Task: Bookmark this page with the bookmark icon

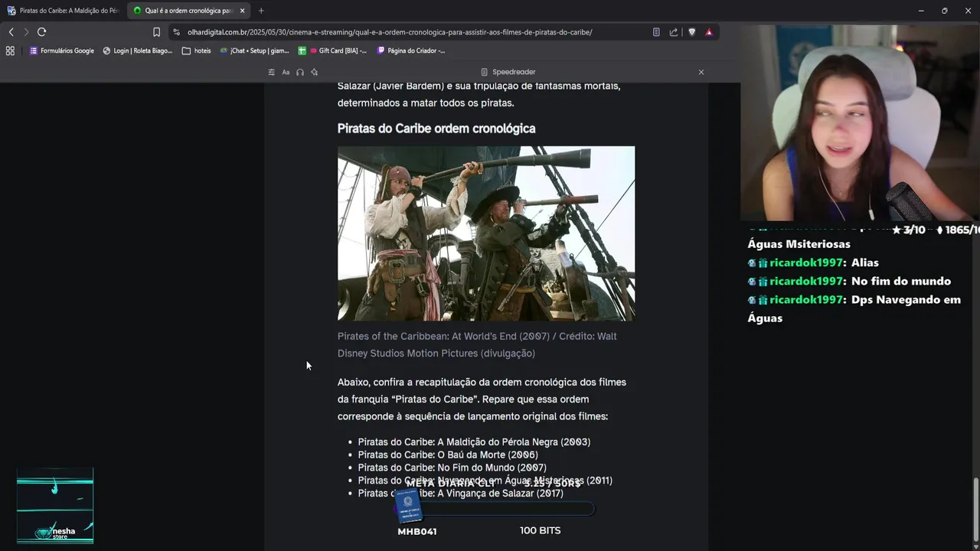Action: coord(156,32)
